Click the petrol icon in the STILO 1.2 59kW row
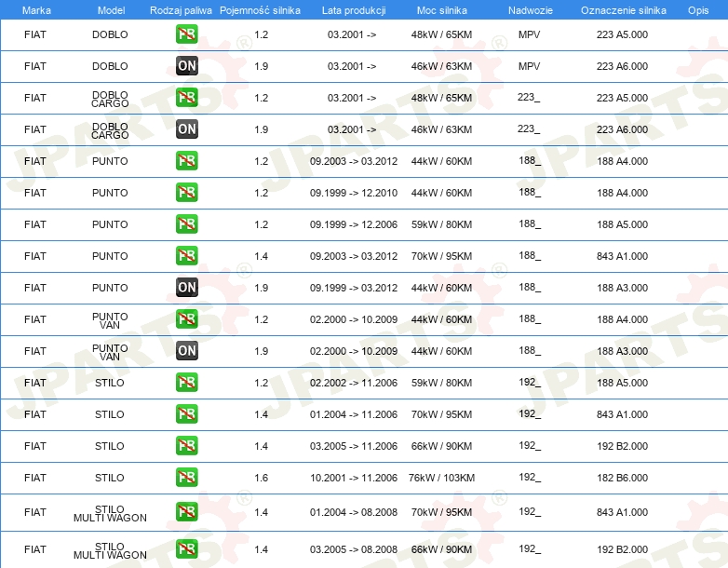Image resolution: width=728 pixels, height=568 pixels. click(x=186, y=382)
